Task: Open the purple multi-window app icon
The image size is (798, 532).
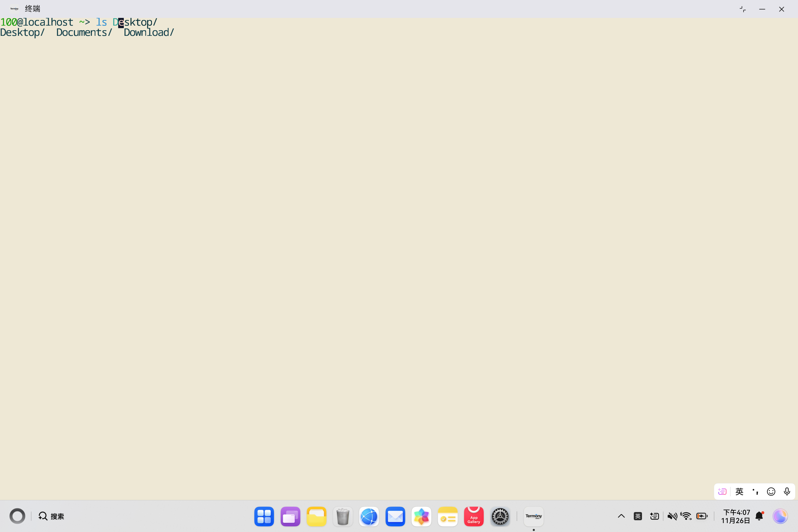Action: 290,516
